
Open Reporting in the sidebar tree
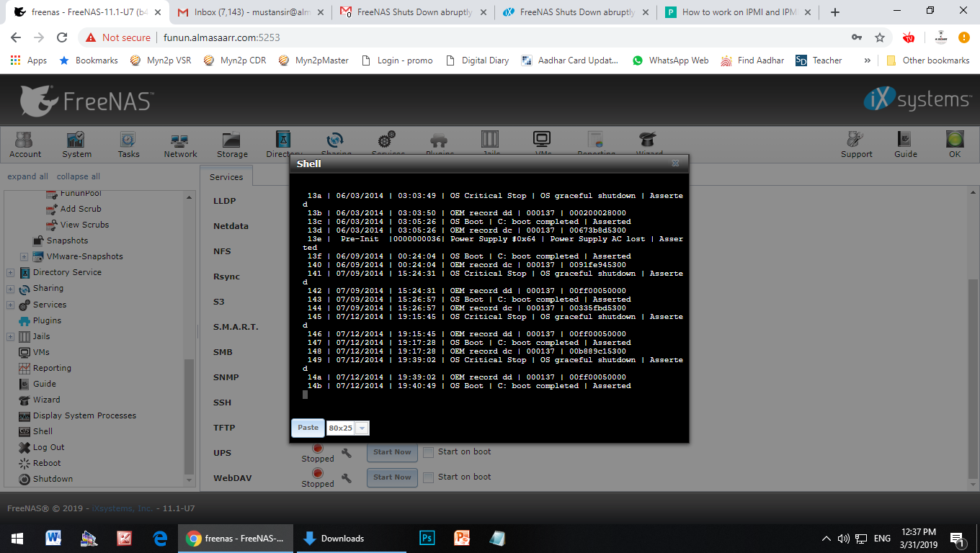coord(52,368)
